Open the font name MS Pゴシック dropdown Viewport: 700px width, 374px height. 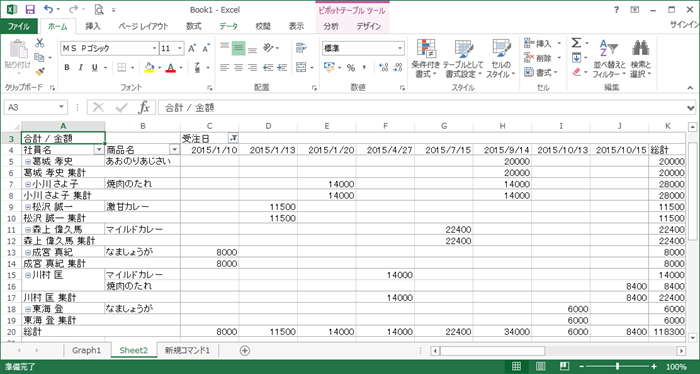(x=155, y=48)
